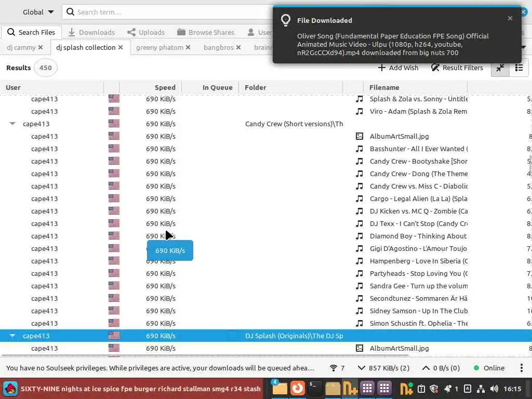Screen dimensions: 532x399
Task: Toggle the collapse all results button
Action: point(500,68)
